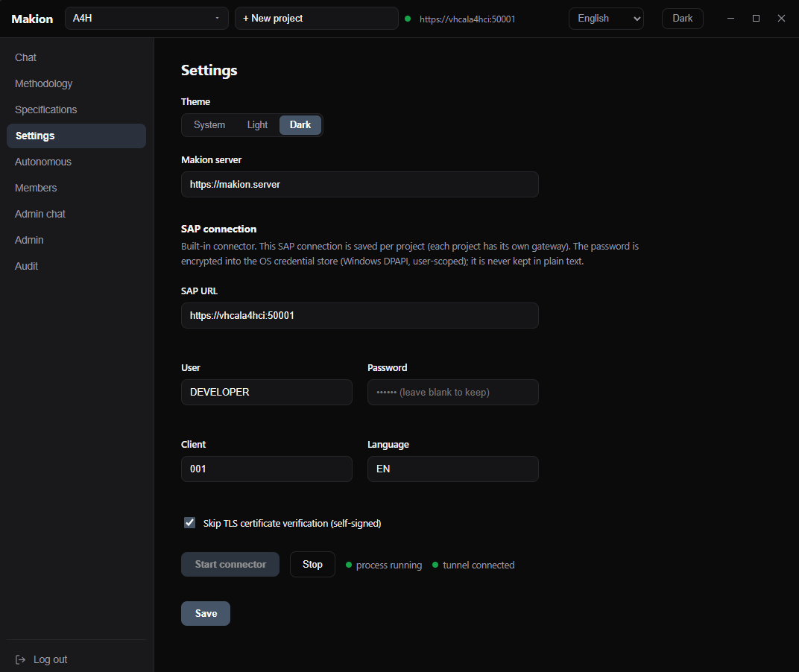Click the tunnel connected status text

point(479,565)
